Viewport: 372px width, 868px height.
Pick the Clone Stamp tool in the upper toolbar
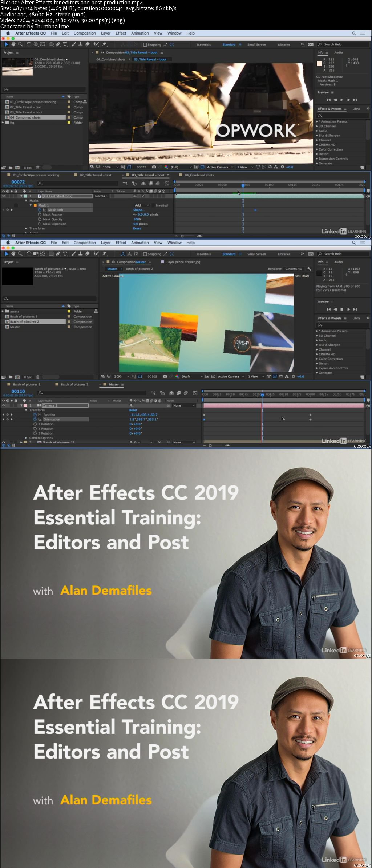coord(80,44)
